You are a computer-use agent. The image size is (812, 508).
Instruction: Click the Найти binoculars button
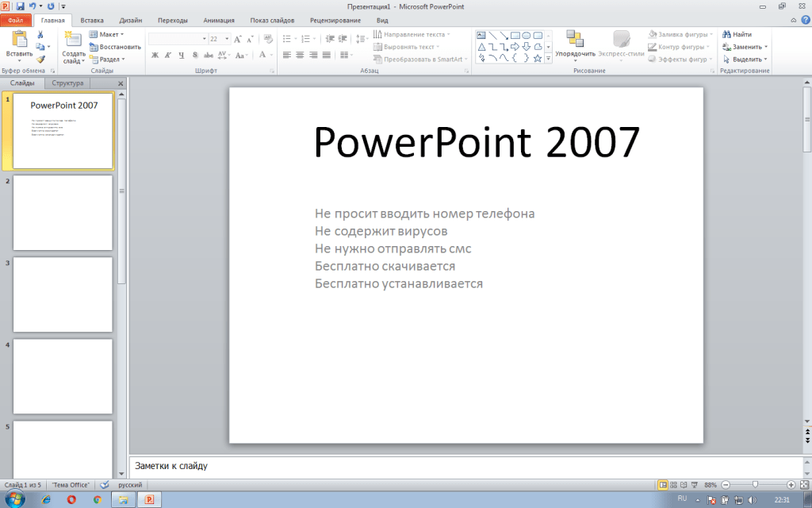click(737, 34)
